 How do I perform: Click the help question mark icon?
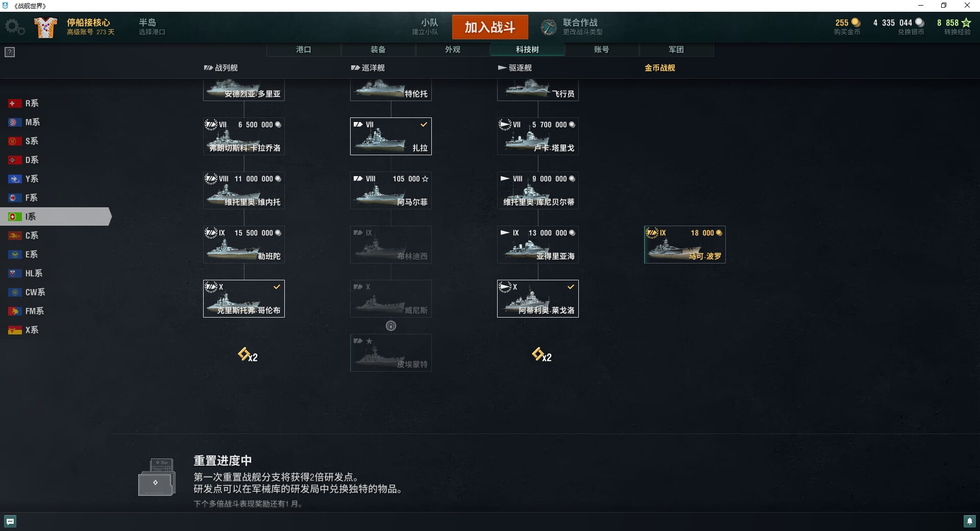point(10,52)
